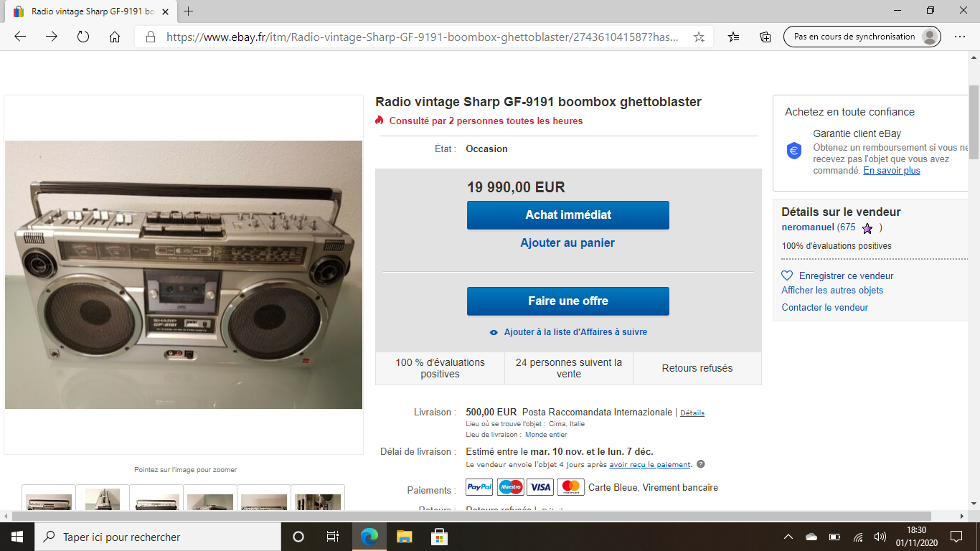
Task: Select the second boombox thumbnail image
Action: 103,498
